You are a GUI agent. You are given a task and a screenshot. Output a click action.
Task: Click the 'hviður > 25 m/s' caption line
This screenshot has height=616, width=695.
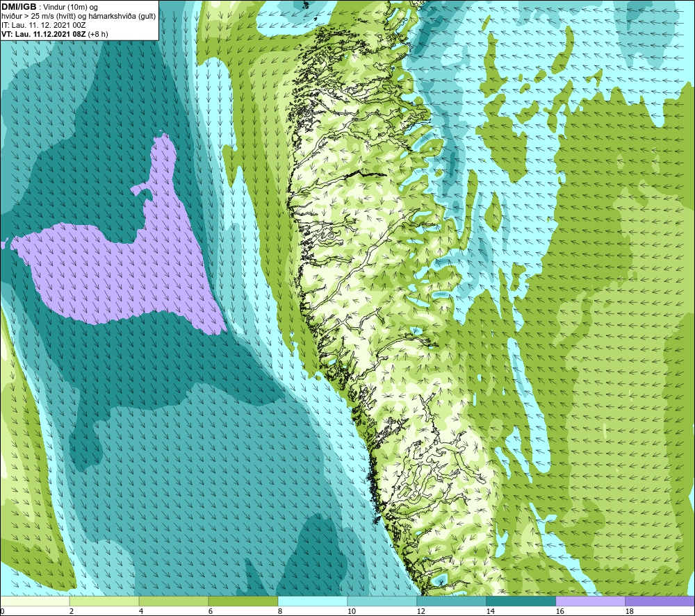[79, 17]
